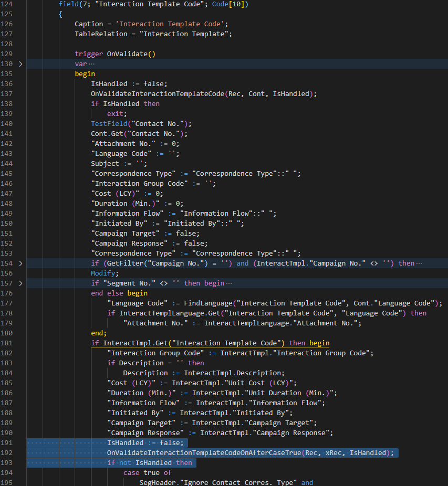Click if not IsHandled then on line 193
The image size is (448, 486).
pyautogui.click(x=150, y=463)
